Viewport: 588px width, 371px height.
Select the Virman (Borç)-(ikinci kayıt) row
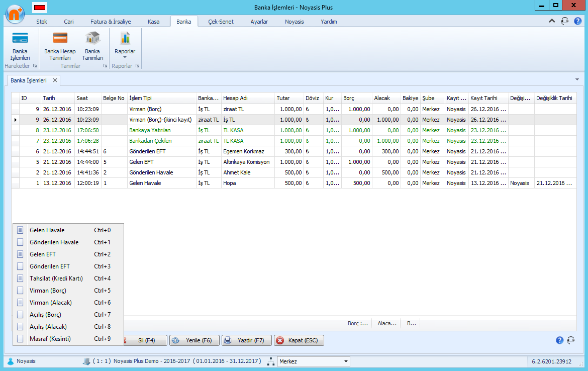(x=294, y=120)
